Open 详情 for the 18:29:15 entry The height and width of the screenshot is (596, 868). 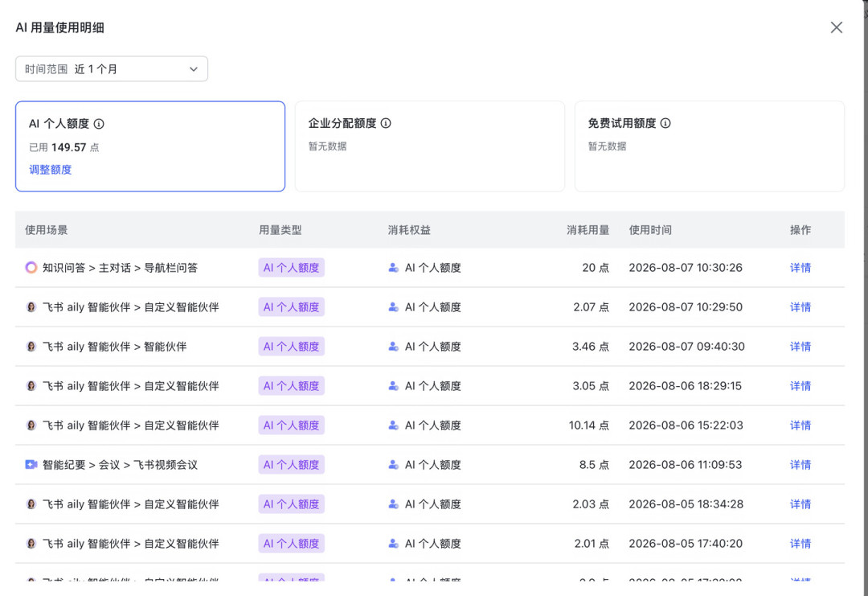pos(800,385)
